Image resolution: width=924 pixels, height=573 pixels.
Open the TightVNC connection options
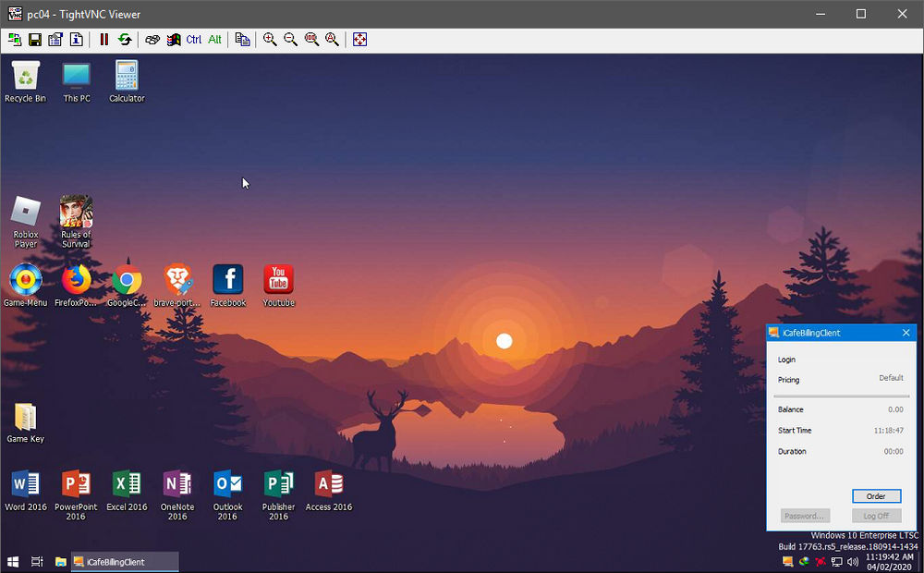pos(55,39)
